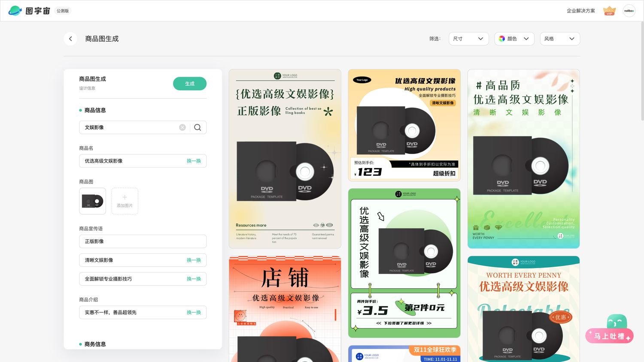This screenshot has width=644, height=362.
Task: Click the 筛选 filter label
Action: click(435, 39)
